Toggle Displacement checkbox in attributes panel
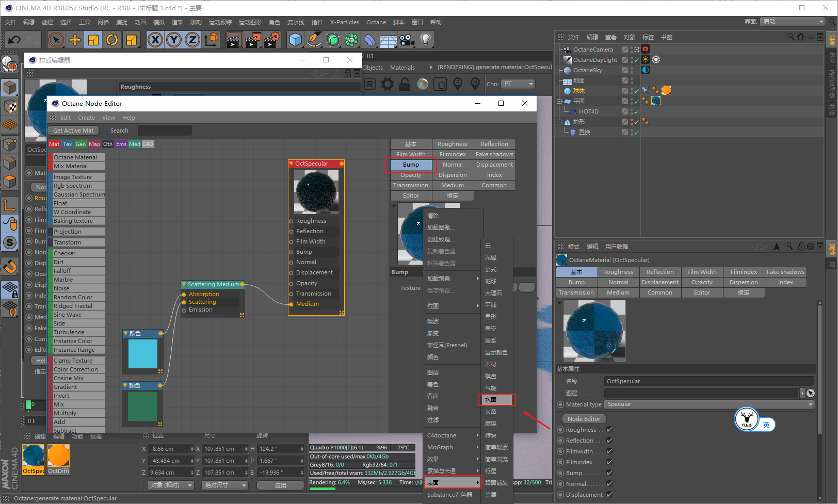This screenshot has width=838, height=504. point(609,494)
